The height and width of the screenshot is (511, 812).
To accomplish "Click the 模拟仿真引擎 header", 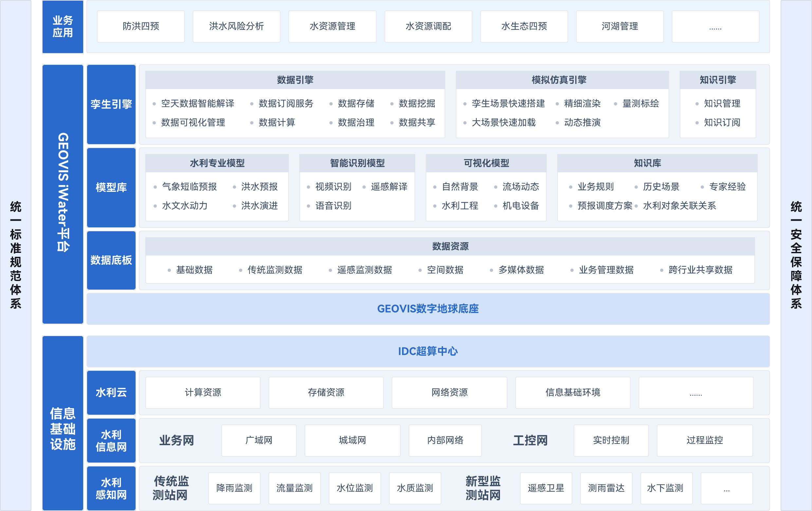I will [562, 80].
